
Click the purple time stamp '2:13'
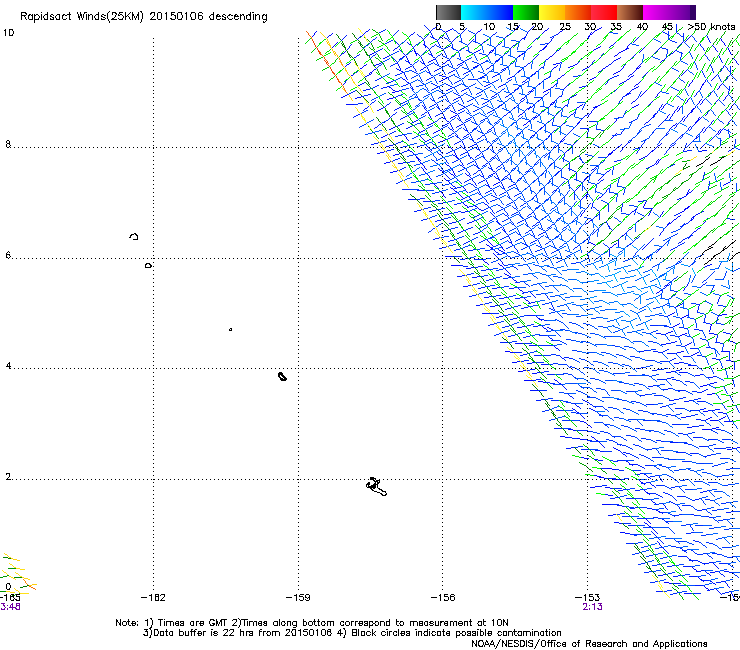[x=592, y=607]
